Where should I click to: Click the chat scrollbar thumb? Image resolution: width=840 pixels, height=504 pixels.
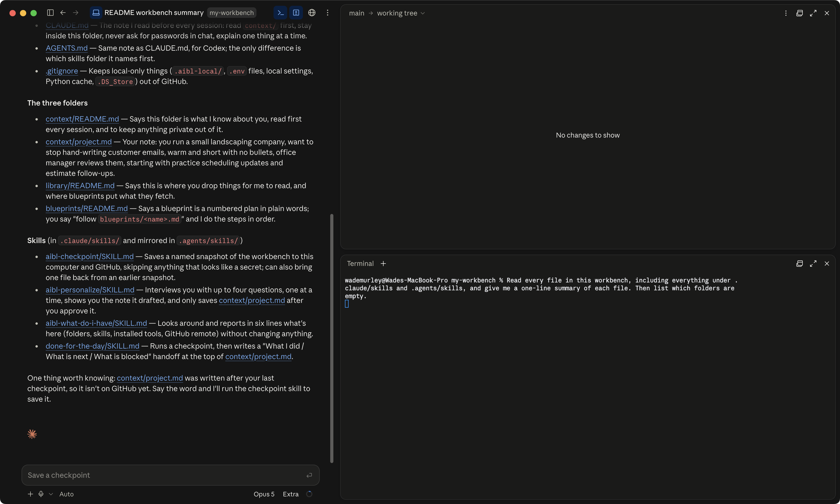coord(332,338)
